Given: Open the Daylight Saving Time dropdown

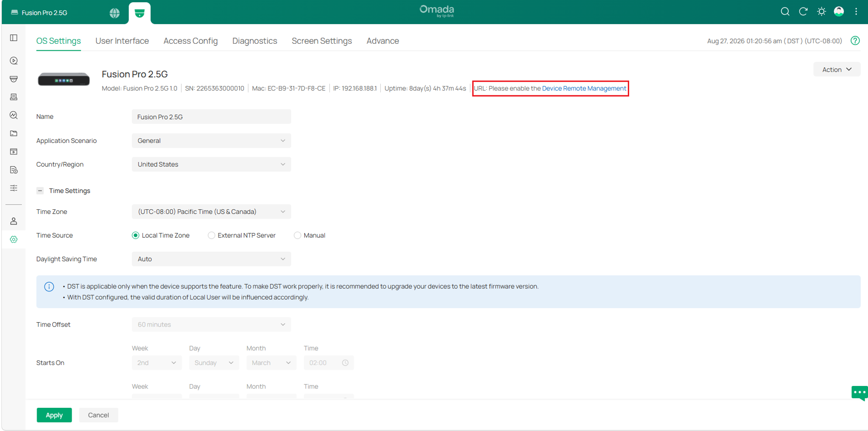Looking at the screenshot, I should pyautogui.click(x=211, y=259).
